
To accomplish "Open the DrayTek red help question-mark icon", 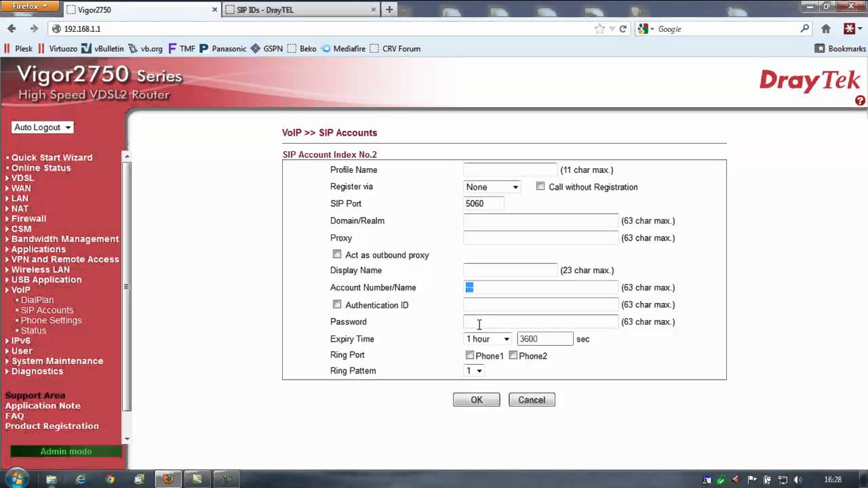I will (860, 100).
